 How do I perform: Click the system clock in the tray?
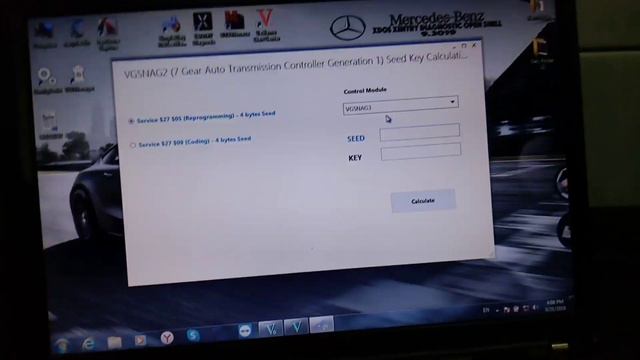[555, 305]
